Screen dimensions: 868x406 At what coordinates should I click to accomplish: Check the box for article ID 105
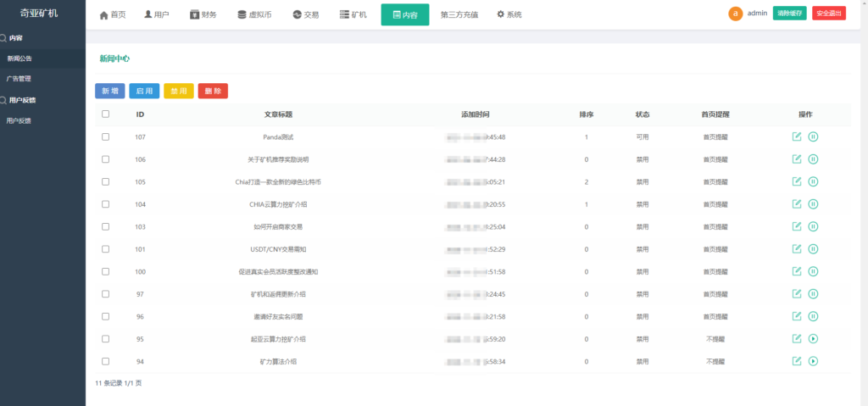pos(105,181)
